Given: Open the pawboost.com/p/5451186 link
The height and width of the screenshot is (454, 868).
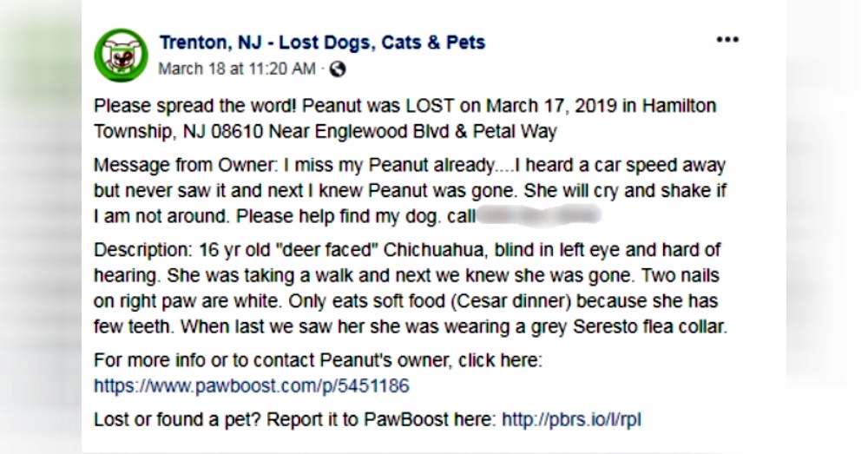Looking at the screenshot, I should click(252, 386).
